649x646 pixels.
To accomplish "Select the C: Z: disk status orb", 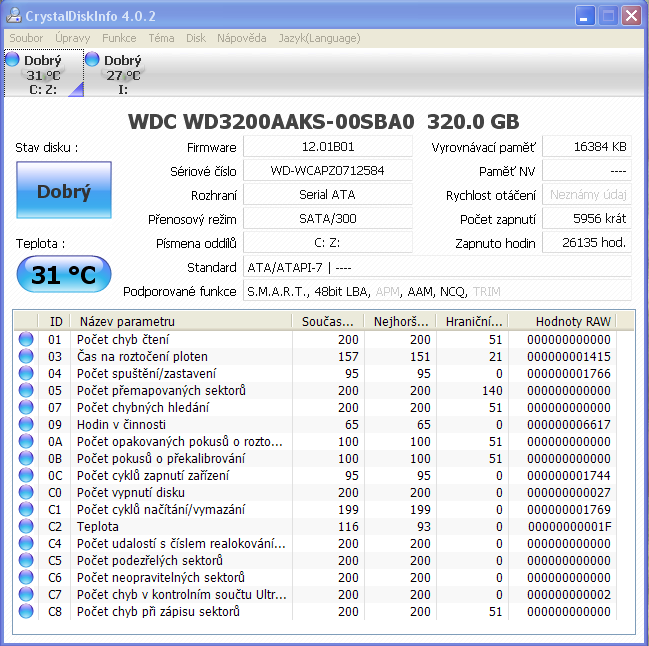I will click(x=13, y=60).
